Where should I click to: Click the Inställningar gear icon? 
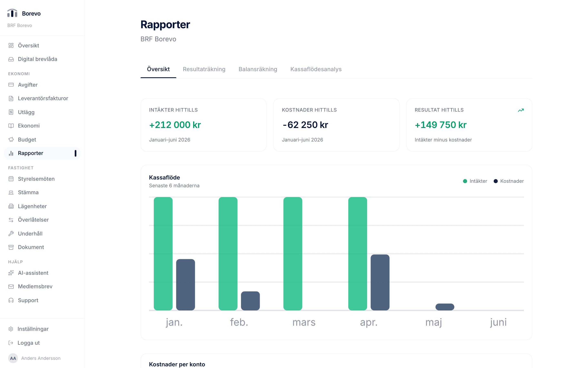pyautogui.click(x=11, y=329)
